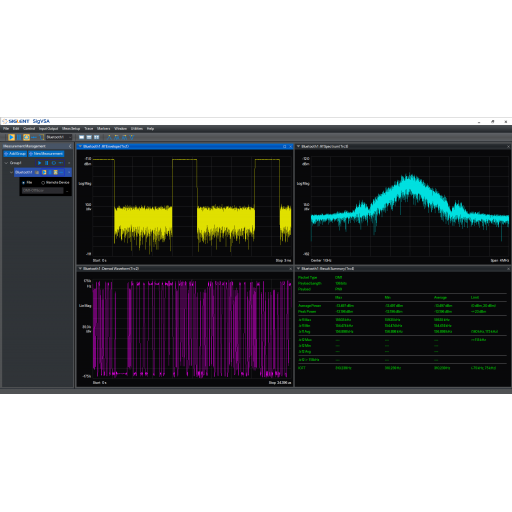The image size is (512, 512).
Task: Open the Trace menu
Action: [89, 129]
